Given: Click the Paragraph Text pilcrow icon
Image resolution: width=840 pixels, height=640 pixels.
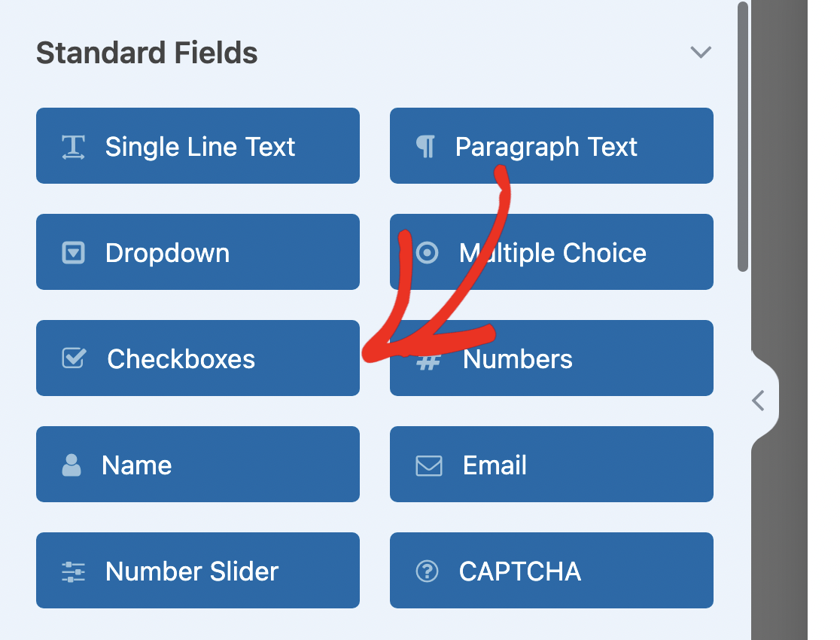Looking at the screenshot, I should [x=426, y=147].
